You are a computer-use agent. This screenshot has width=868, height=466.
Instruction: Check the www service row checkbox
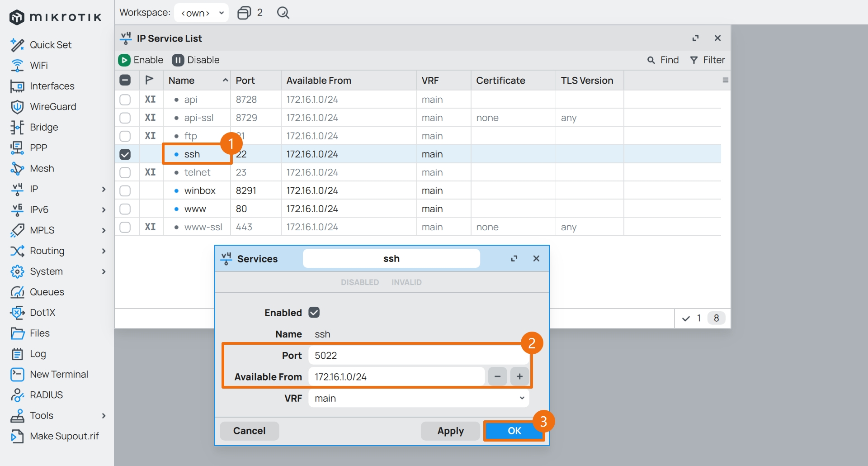(x=125, y=209)
